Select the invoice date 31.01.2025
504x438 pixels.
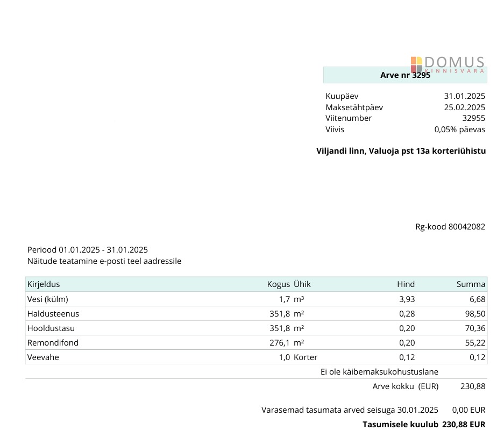click(x=464, y=96)
